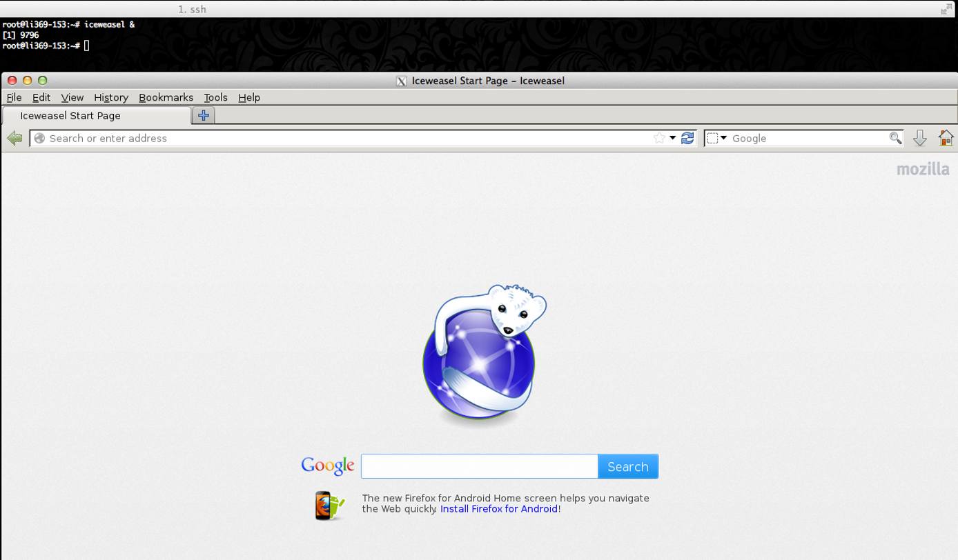
Task: Click inside the Google search box
Action: tap(479, 466)
